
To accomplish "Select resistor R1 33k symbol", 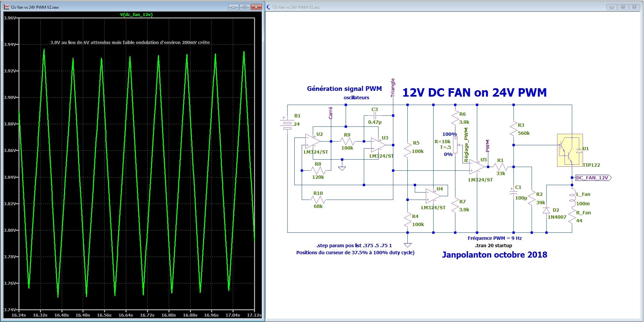I will [500, 167].
